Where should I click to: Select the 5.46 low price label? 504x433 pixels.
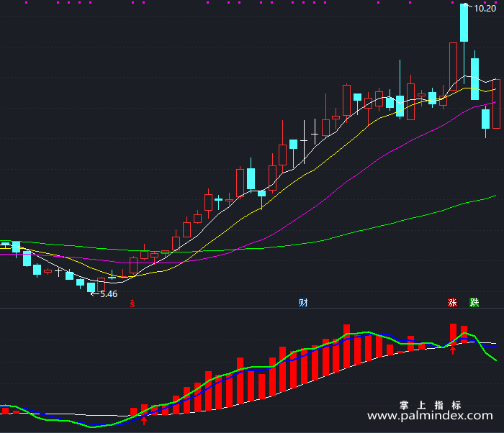click(109, 294)
